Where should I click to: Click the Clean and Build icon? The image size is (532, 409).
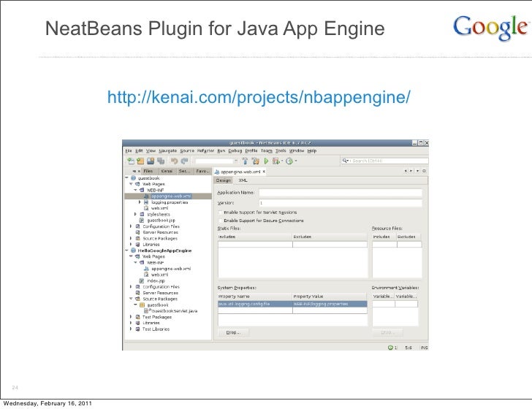(256, 161)
